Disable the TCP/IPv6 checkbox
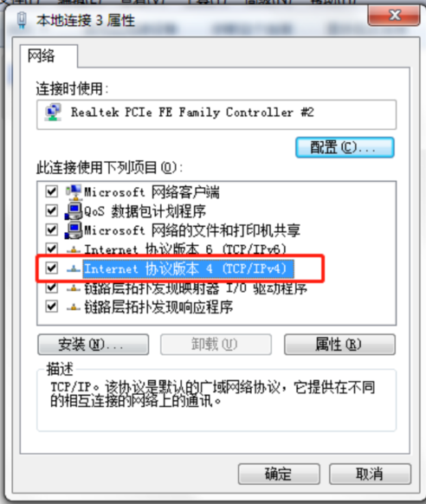426x504 pixels. [51, 249]
